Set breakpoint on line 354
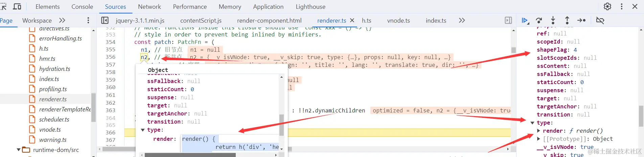This screenshot has height=157, width=644. (110, 42)
